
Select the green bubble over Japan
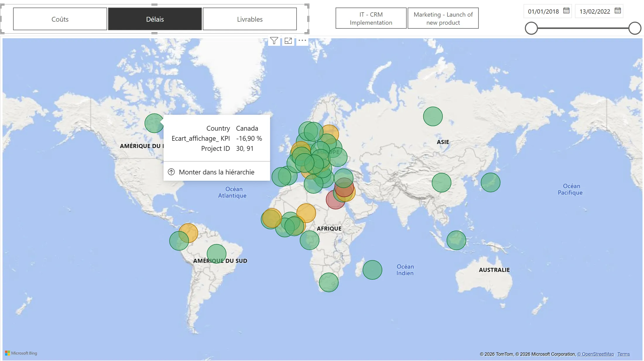pos(490,183)
